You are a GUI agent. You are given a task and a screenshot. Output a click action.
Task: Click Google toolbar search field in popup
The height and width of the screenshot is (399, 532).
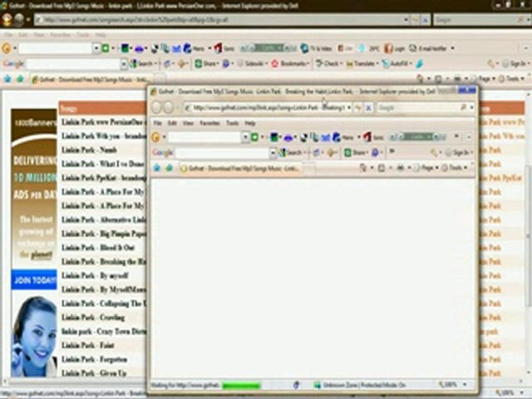click(222, 153)
